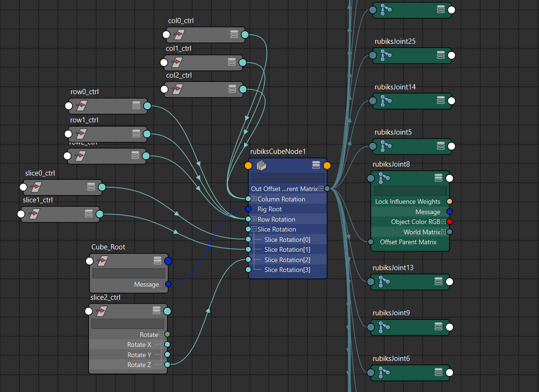Image resolution: width=539 pixels, height=392 pixels.
Task: Click the joint icon on rubiksJoint14
Action: pyautogui.click(x=386, y=101)
